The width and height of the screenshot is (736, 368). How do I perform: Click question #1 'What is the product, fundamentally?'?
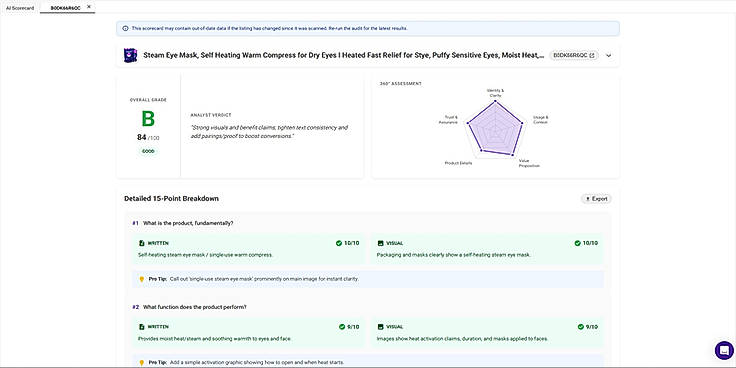pos(189,223)
